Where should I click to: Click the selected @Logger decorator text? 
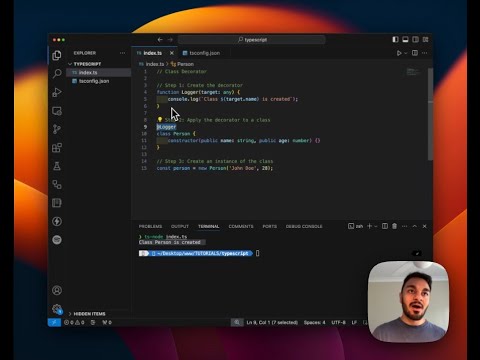point(166,127)
